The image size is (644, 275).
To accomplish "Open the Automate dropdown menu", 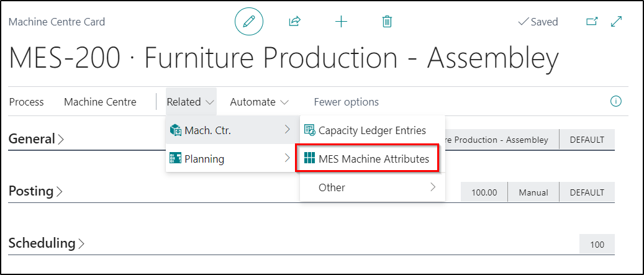I will 259,101.
